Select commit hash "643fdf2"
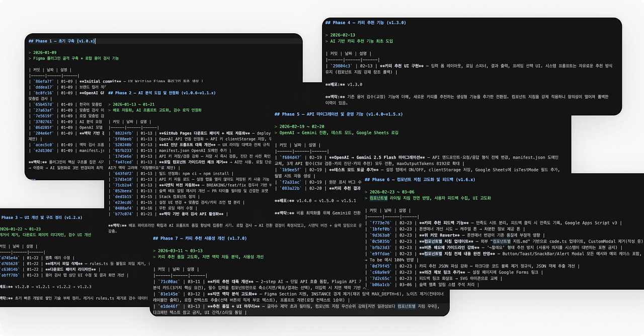The width and height of the screenshot is (644, 336). tap(124, 174)
